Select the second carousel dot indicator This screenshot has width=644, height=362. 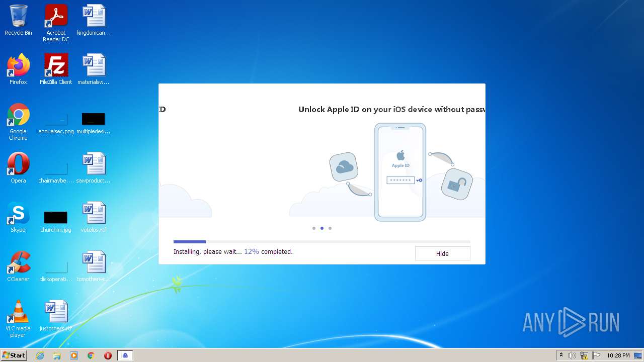[322, 228]
